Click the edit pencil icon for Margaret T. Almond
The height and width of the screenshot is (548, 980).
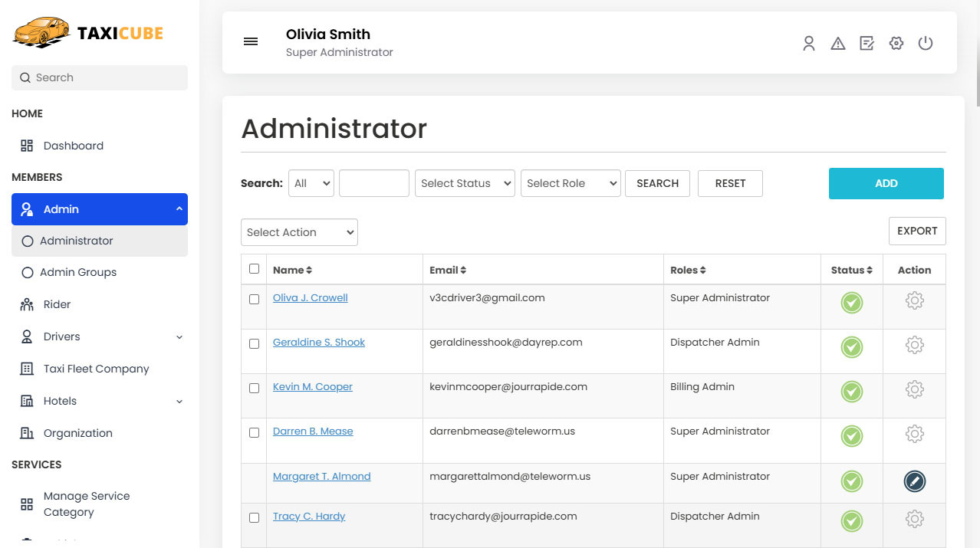pyautogui.click(x=914, y=481)
